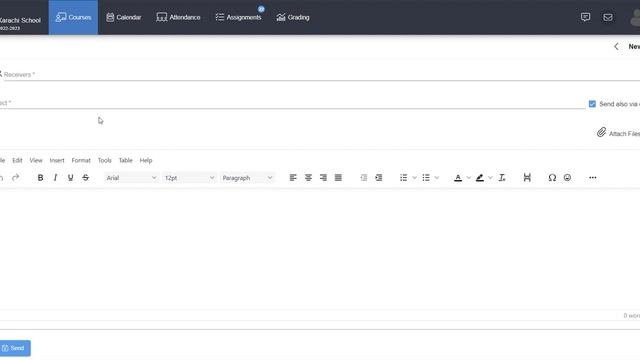This screenshot has height=360, width=640.
Task: Redo the last action
Action: tap(16, 178)
